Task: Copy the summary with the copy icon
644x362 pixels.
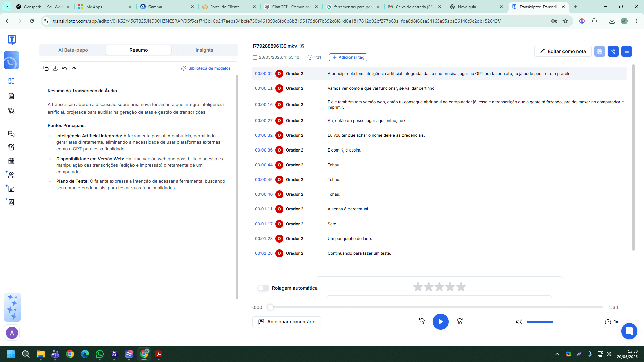Action: tap(46, 68)
